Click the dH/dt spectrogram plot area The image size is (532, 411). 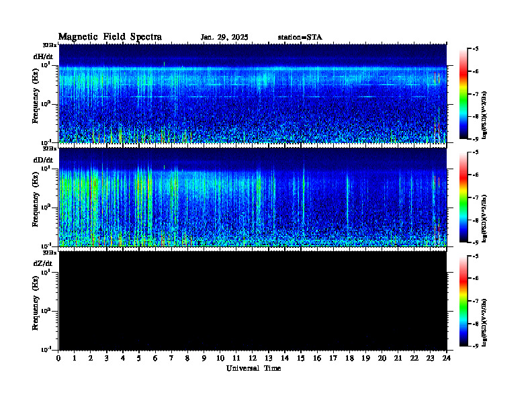[x=253, y=93]
